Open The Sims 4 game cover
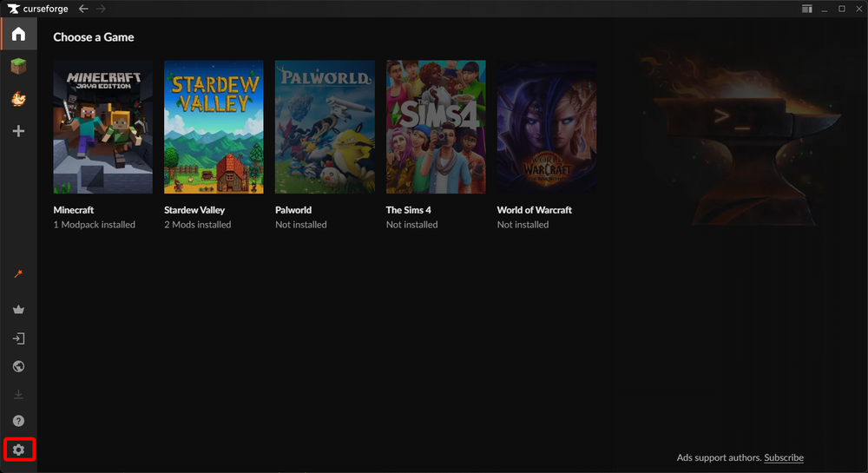 (x=436, y=127)
